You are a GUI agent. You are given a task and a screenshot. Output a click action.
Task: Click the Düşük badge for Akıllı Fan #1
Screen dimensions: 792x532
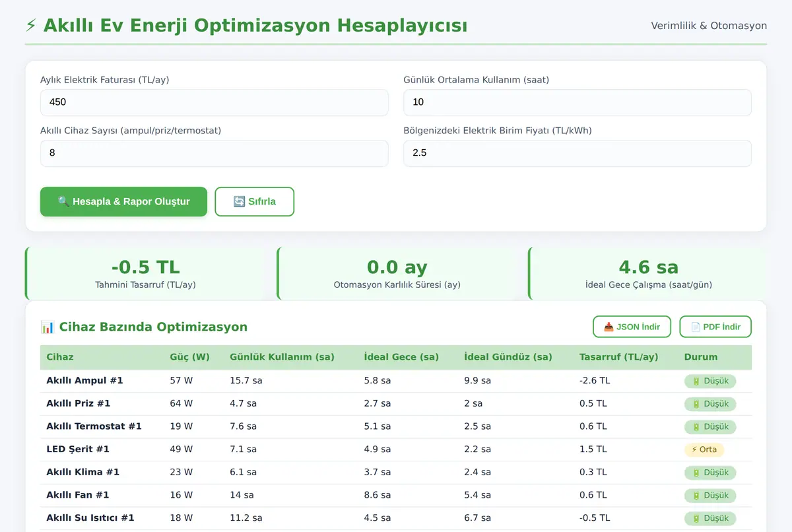tap(710, 495)
